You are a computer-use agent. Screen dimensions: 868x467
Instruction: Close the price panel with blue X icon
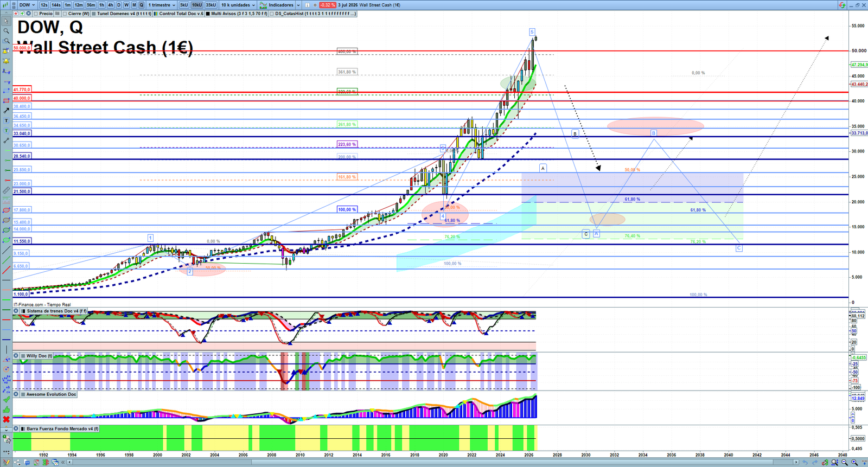tap(29, 14)
